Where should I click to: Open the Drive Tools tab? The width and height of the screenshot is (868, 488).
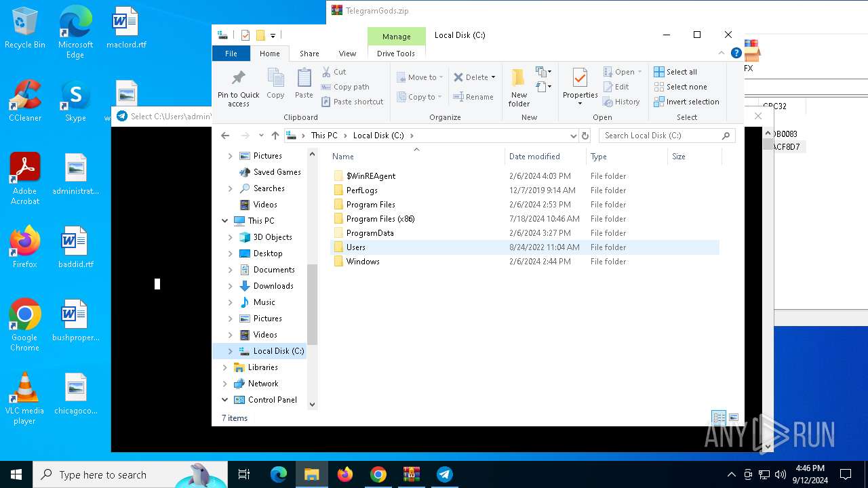pos(396,54)
